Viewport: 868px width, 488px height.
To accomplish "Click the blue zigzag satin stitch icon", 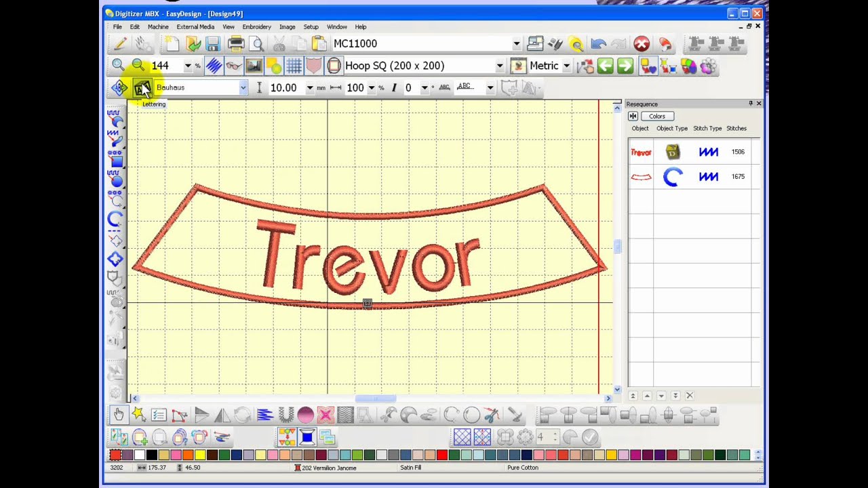I will [x=264, y=415].
